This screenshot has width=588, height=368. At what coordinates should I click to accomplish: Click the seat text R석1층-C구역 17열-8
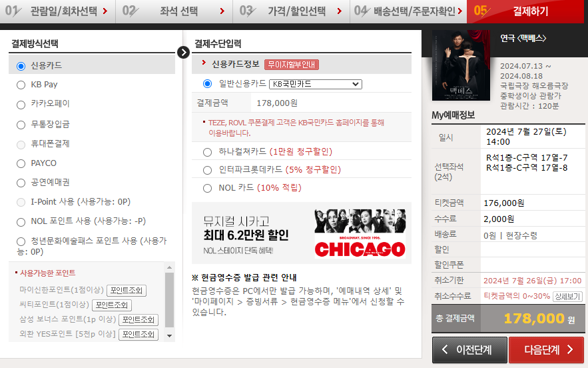point(527,167)
